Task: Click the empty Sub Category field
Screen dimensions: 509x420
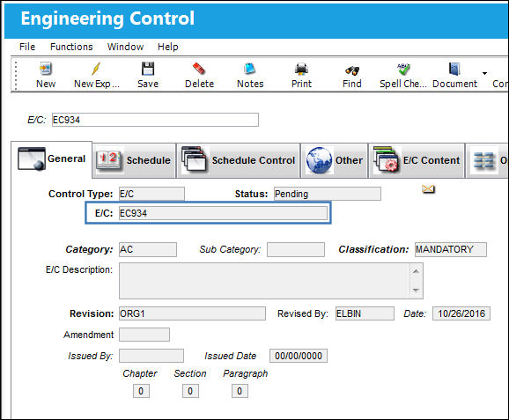Action: pos(296,249)
